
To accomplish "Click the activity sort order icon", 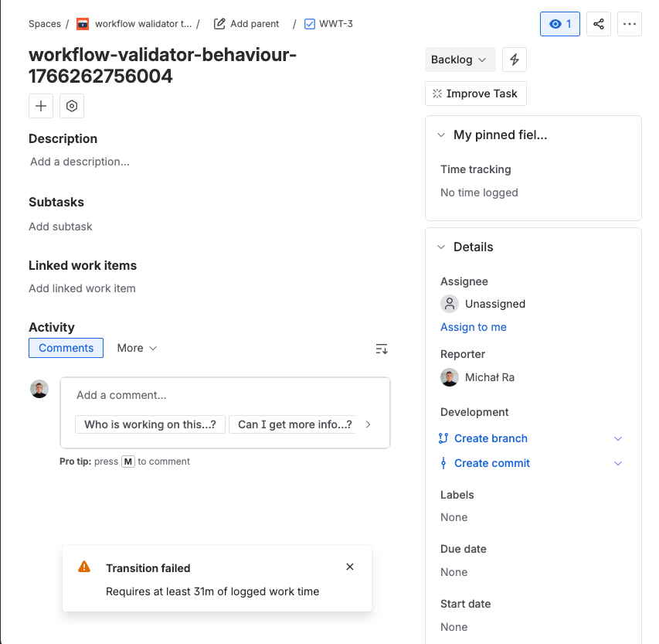I will pos(382,349).
